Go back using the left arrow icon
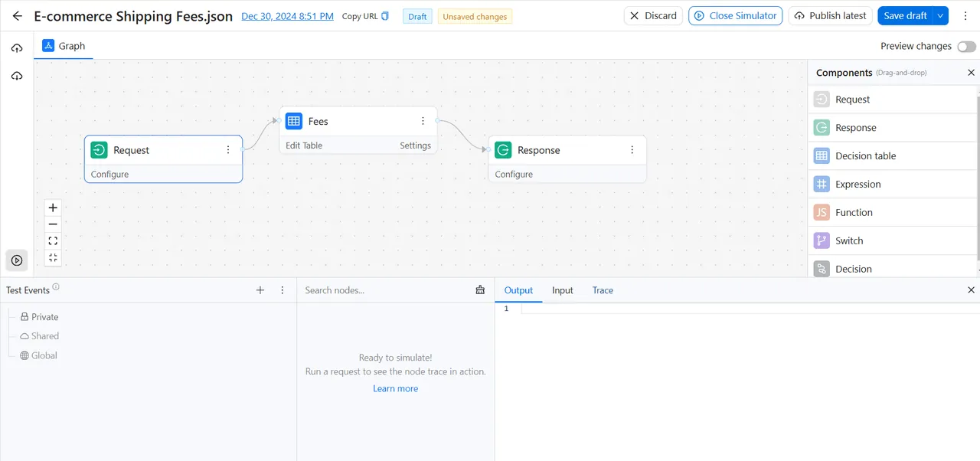This screenshot has width=980, height=461. pos(18,16)
